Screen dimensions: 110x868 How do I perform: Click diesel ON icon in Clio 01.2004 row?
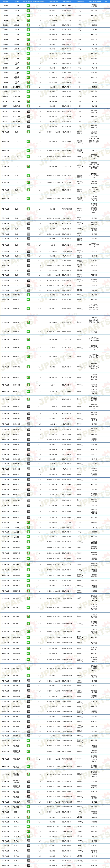(x=28, y=251)
